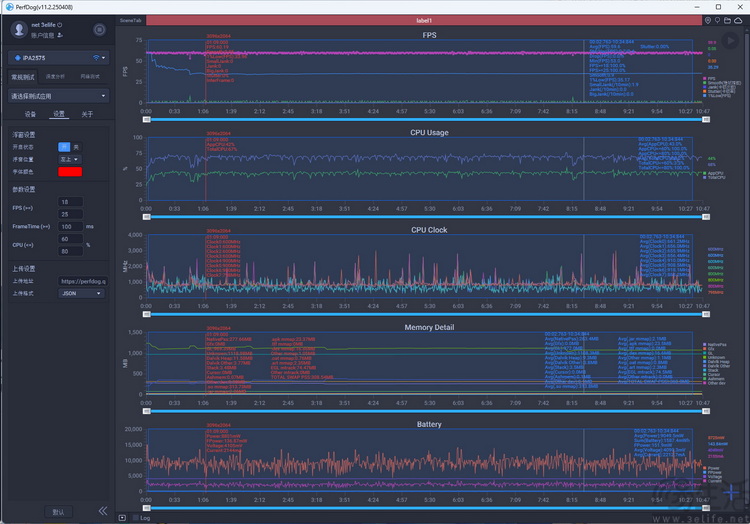Switch floating window state to 关 (off)
Viewport: 750px width, 524px height.
pyautogui.click(x=76, y=147)
